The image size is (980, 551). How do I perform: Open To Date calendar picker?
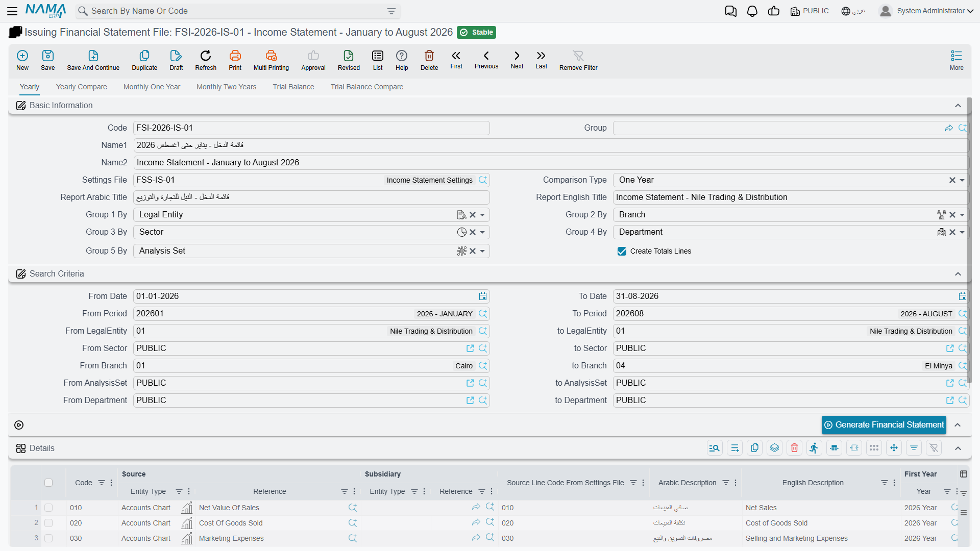point(963,296)
